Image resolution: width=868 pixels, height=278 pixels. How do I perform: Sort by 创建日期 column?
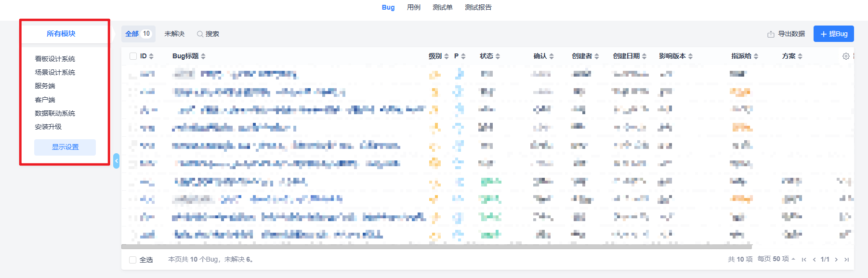(630, 56)
